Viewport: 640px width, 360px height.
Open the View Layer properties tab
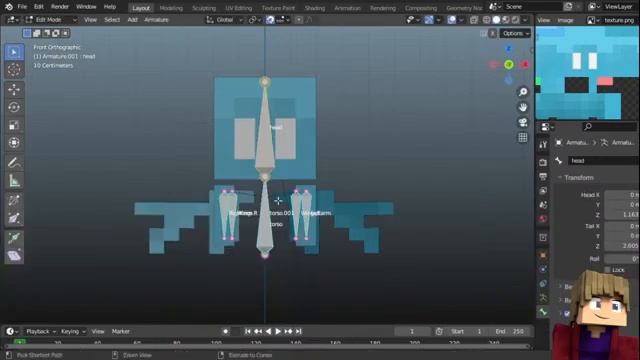pyautogui.click(x=543, y=191)
